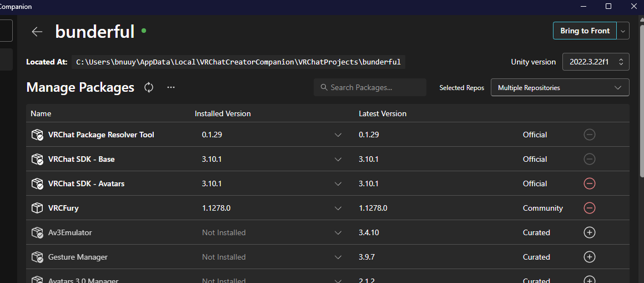The width and height of the screenshot is (644, 283).
Task: Select the VRChat SDK - Avatars name
Action: click(86, 183)
